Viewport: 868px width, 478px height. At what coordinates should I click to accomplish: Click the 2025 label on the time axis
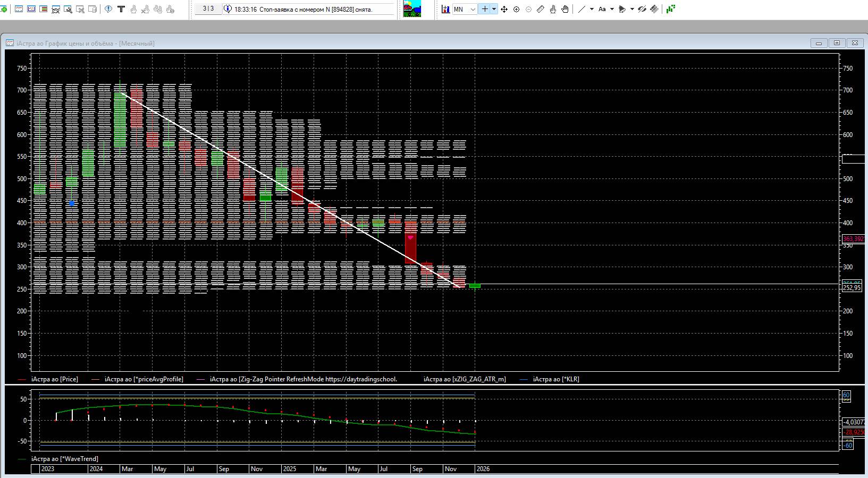[x=290, y=469]
